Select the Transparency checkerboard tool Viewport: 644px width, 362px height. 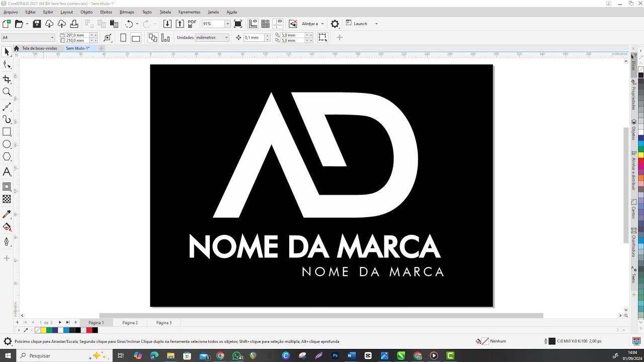7,199
